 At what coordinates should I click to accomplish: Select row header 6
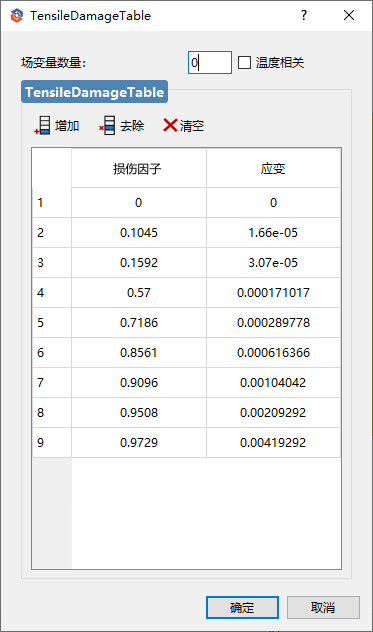click(52, 353)
